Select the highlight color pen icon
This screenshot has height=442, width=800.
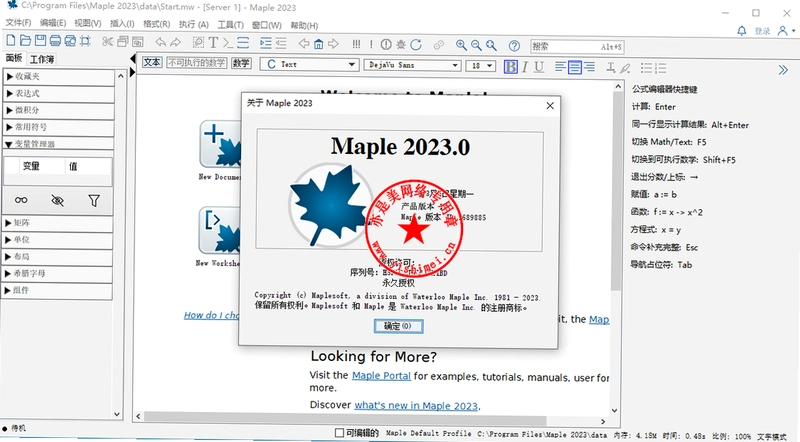[x=626, y=68]
